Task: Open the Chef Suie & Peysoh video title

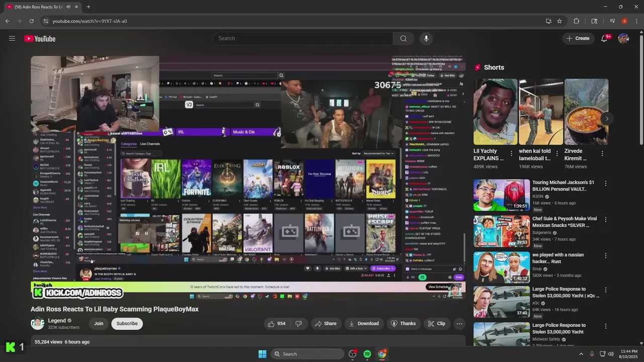Action: click(x=565, y=222)
